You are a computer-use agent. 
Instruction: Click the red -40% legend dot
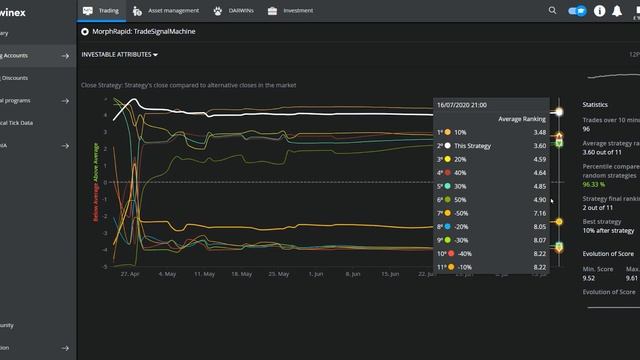coord(451,253)
